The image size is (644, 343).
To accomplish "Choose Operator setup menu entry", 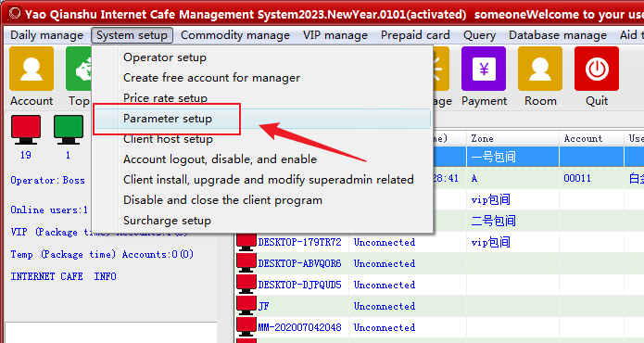I will (165, 57).
